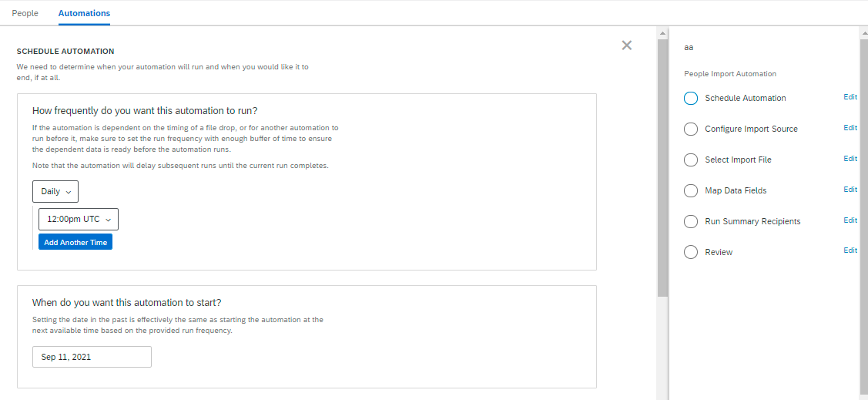The width and height of the screenshot is (868, 400).
Task: Open the Automations tab
Action: [x=84, y=13]
